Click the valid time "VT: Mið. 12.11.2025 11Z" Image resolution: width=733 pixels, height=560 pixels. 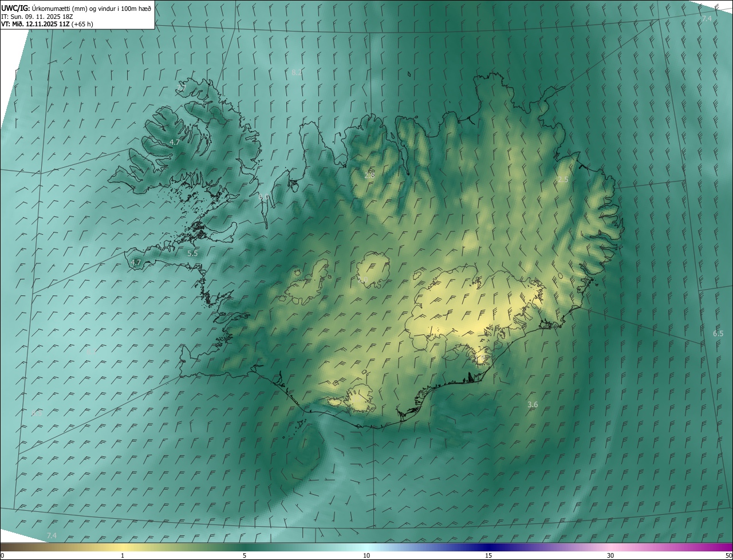[x=35, y=24]
